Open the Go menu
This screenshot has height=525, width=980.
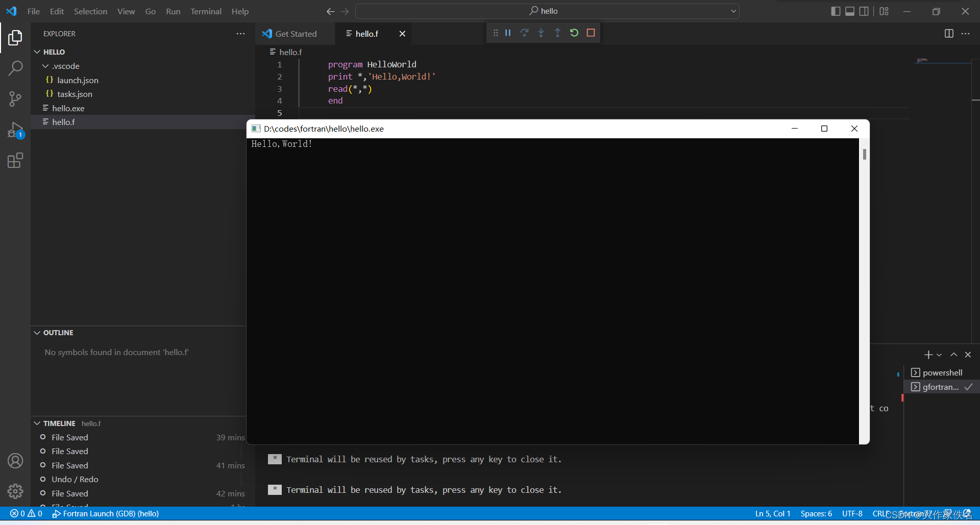tap(150, 11)
